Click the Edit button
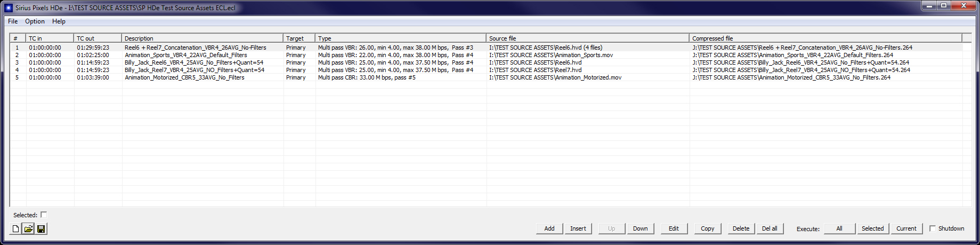This screenshot has height=245, width=980. 674,228
